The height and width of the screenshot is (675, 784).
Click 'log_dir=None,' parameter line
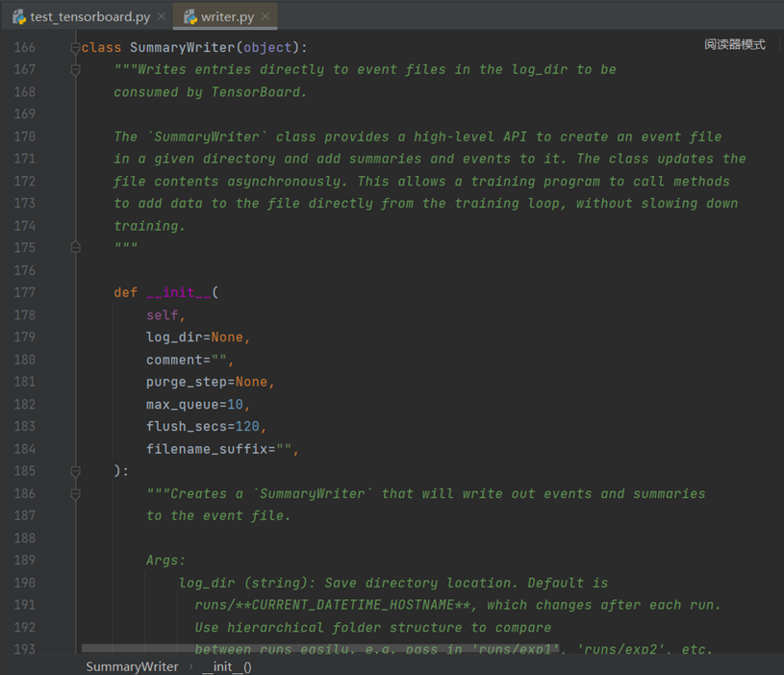[198, 337]
